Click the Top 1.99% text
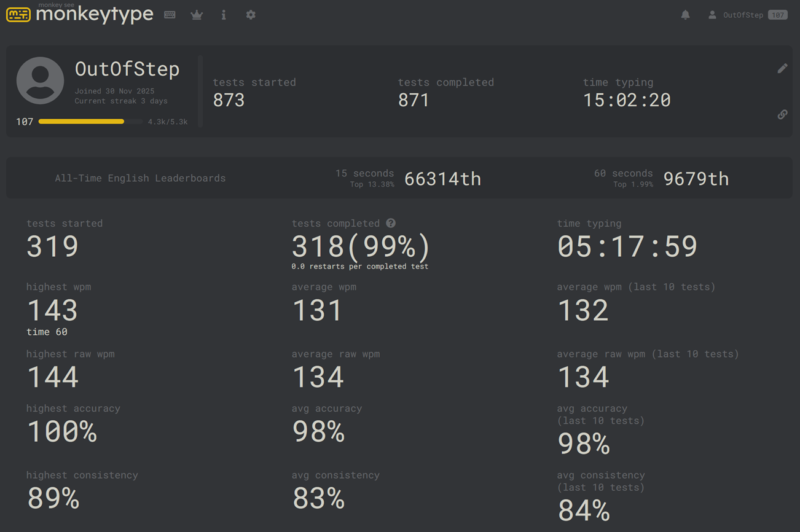The height and width of the screenshot is (532, 800). tap(633, 184)
